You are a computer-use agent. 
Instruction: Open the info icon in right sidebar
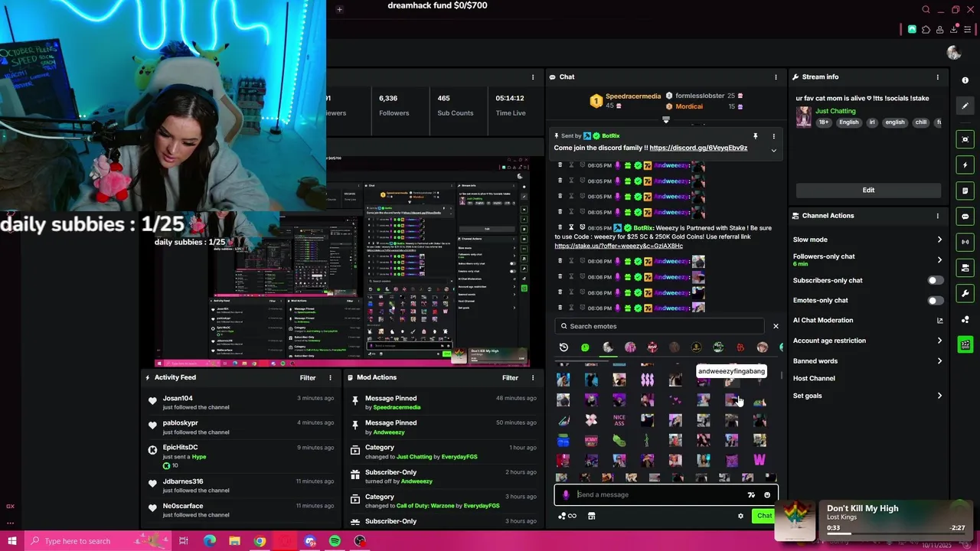(x=965, y=80)
